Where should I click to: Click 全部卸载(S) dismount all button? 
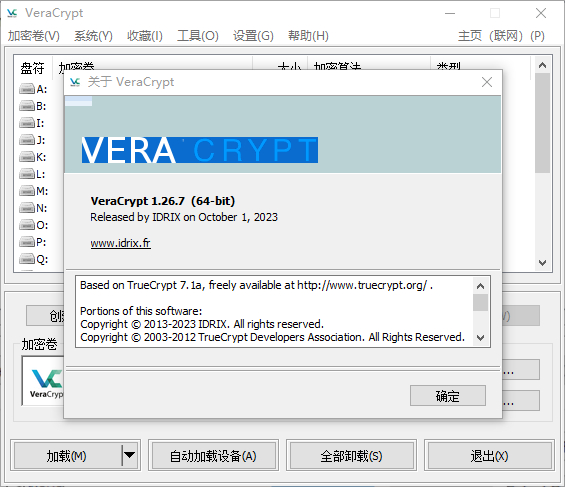351,456
